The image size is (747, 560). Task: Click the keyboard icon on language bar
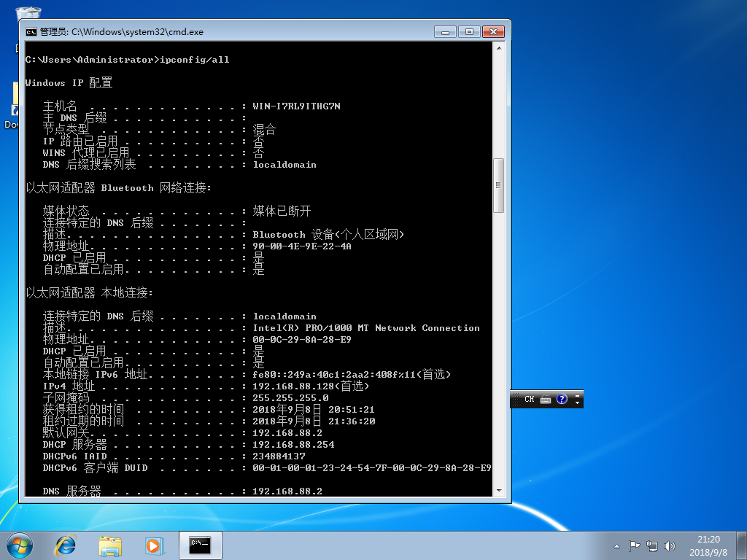click(x=546, y=400)
